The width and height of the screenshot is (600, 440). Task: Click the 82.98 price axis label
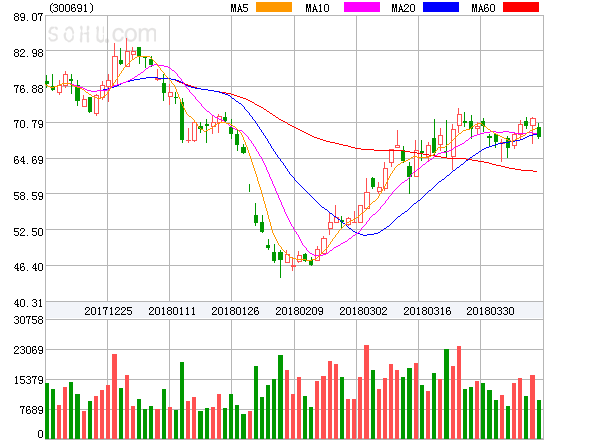click(x=28, y=53)
